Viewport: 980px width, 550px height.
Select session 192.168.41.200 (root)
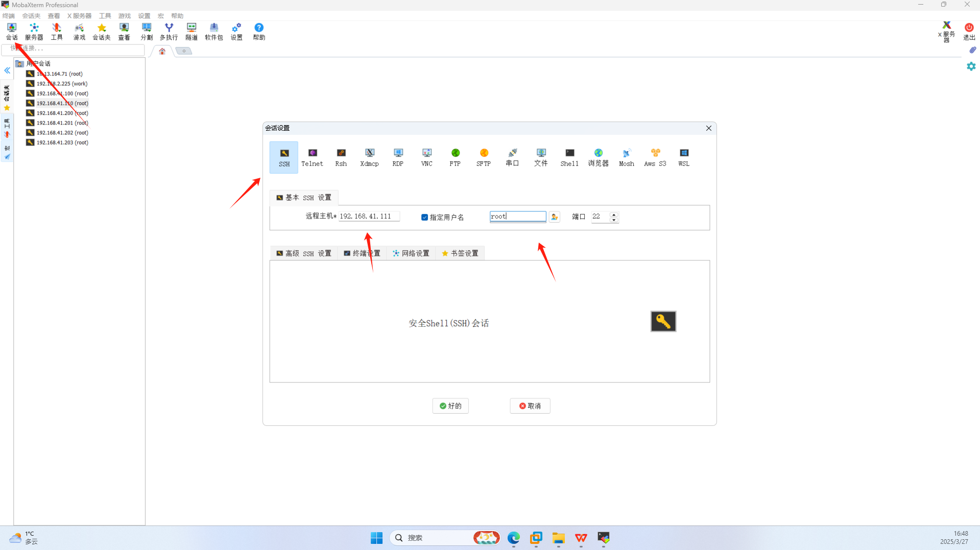(x=62, y=113)
